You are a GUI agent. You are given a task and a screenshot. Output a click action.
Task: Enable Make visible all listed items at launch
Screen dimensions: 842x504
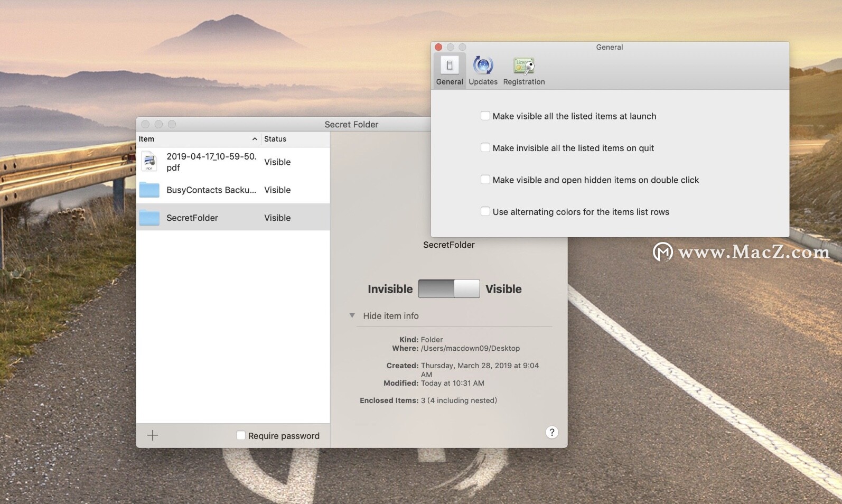tap(485, 116)
